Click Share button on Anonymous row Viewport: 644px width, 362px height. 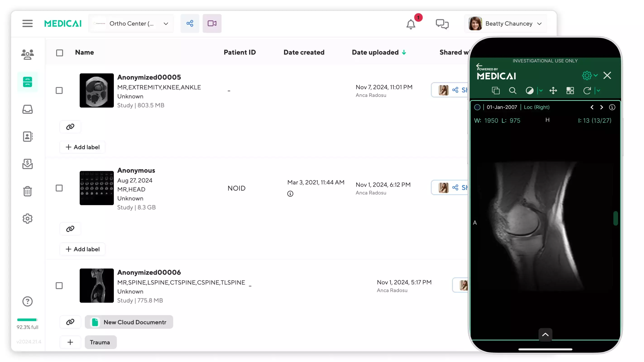tap(450, 188)
